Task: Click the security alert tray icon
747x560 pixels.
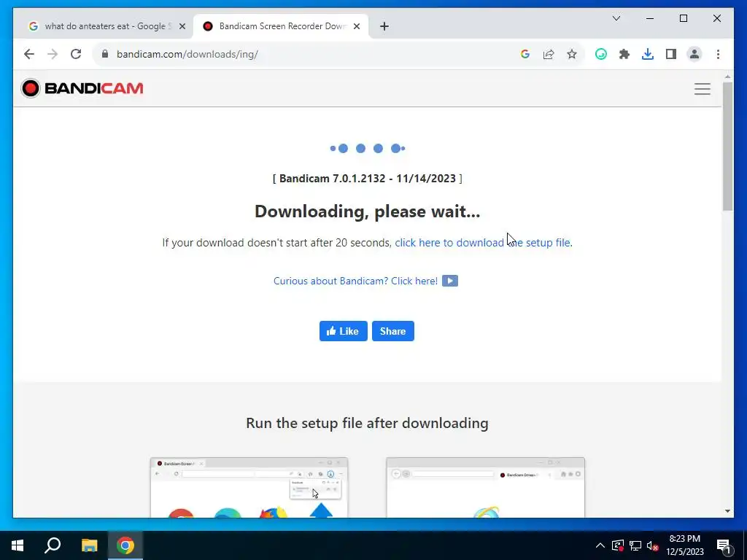Action: pyautogui.click(x=617, y=545)
